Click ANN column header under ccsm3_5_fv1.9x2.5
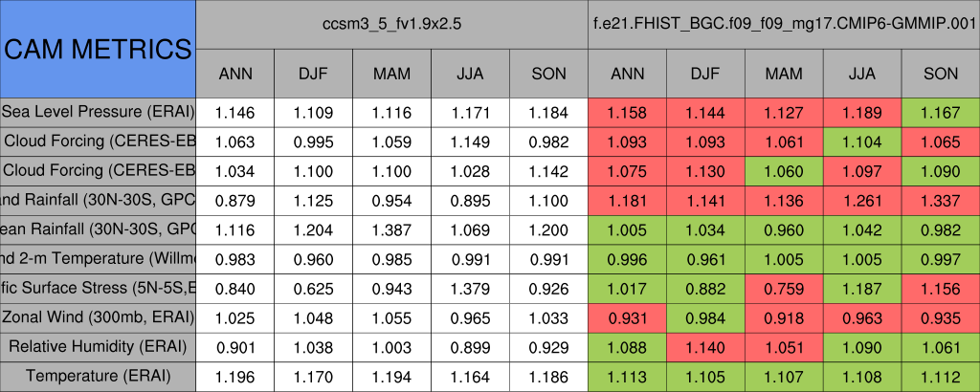 pos(234,74)
